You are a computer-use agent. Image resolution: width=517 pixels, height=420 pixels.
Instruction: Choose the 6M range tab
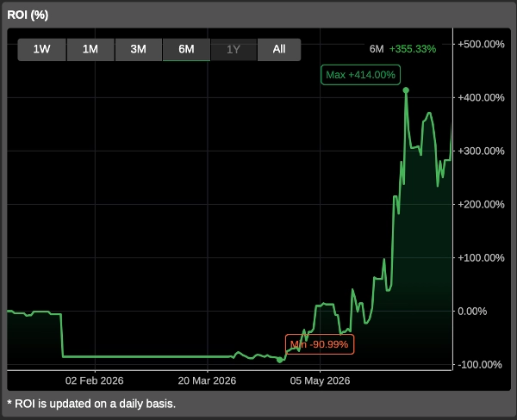186,49
